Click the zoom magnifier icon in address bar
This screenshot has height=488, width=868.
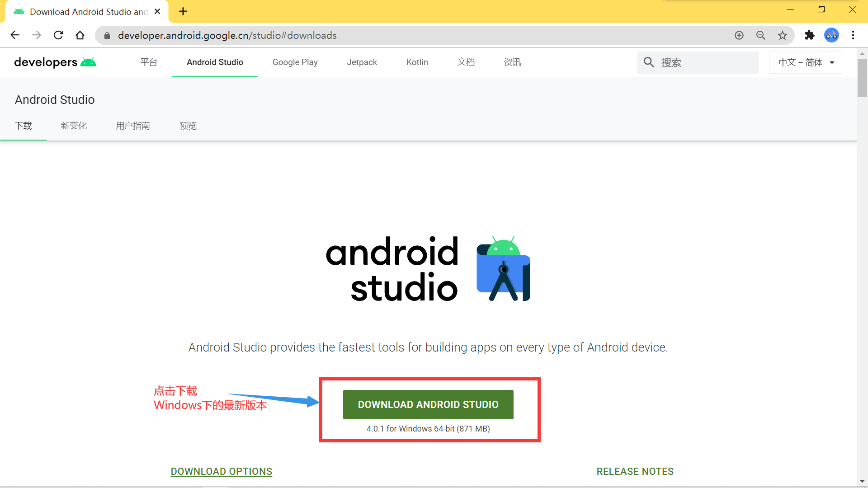tap(761, 35)
